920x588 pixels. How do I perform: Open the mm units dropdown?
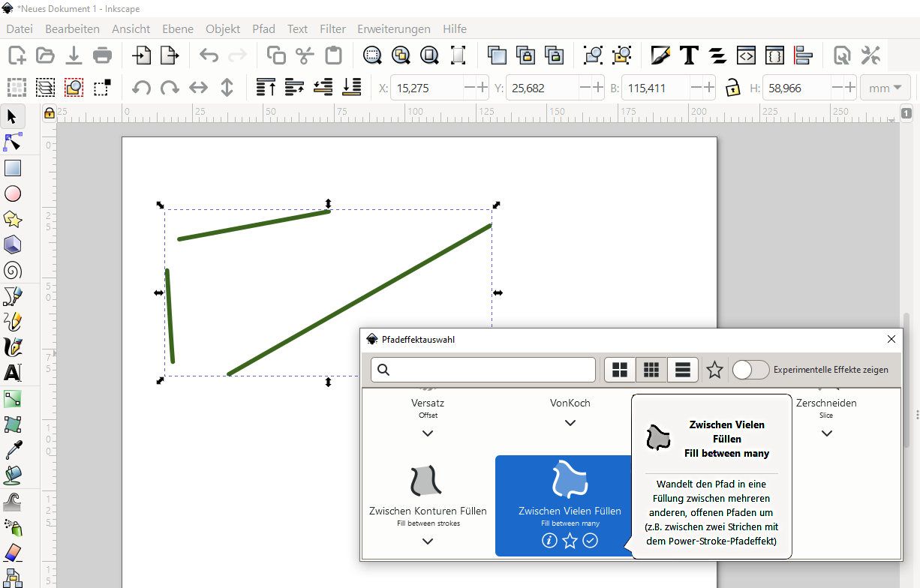885,88
